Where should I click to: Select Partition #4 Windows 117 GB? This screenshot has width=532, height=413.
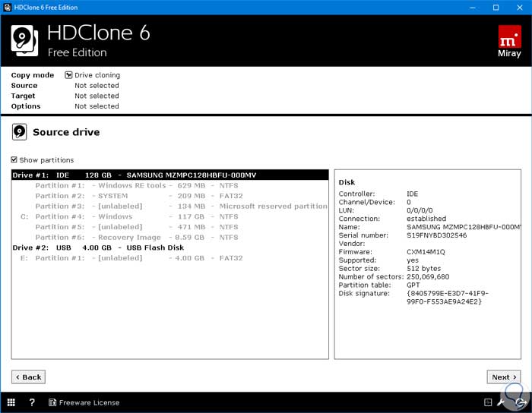point(170,216)
